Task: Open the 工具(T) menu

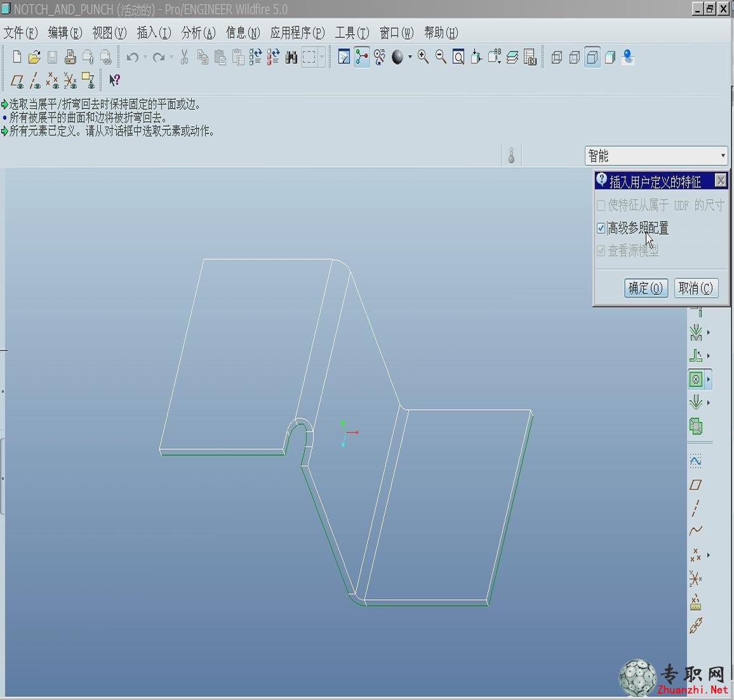Action: (352, 33)
